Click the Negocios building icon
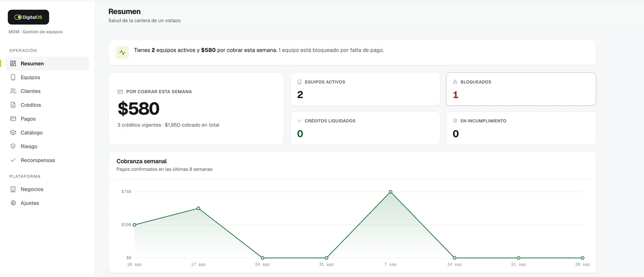 (13, 189)
